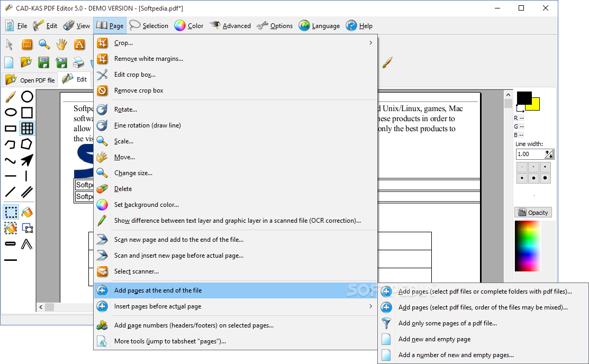Open the Color menu
The image size is (589, 364).
tap(189, 26)
